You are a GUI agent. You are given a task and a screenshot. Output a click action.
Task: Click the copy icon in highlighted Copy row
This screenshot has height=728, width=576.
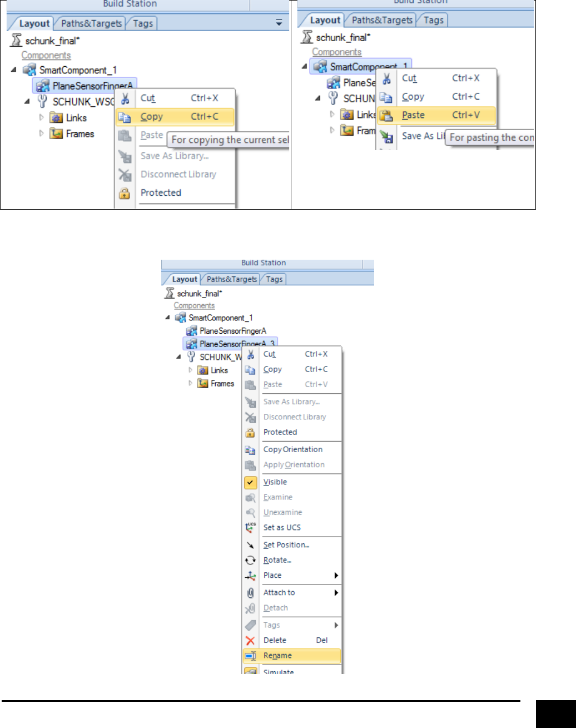coord(126,117)
